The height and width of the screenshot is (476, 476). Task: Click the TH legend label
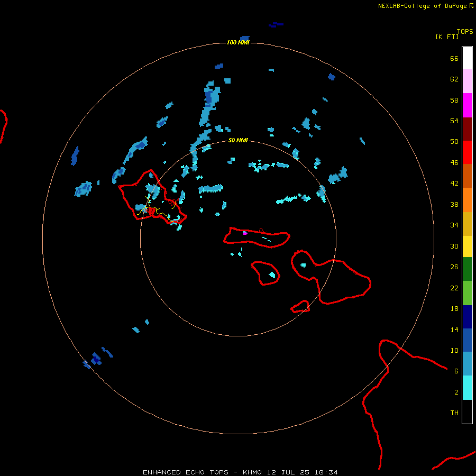tap(454, 413)
